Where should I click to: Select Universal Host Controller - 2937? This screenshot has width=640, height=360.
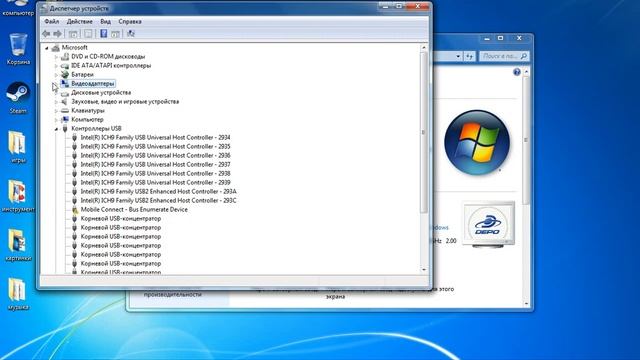156,164
